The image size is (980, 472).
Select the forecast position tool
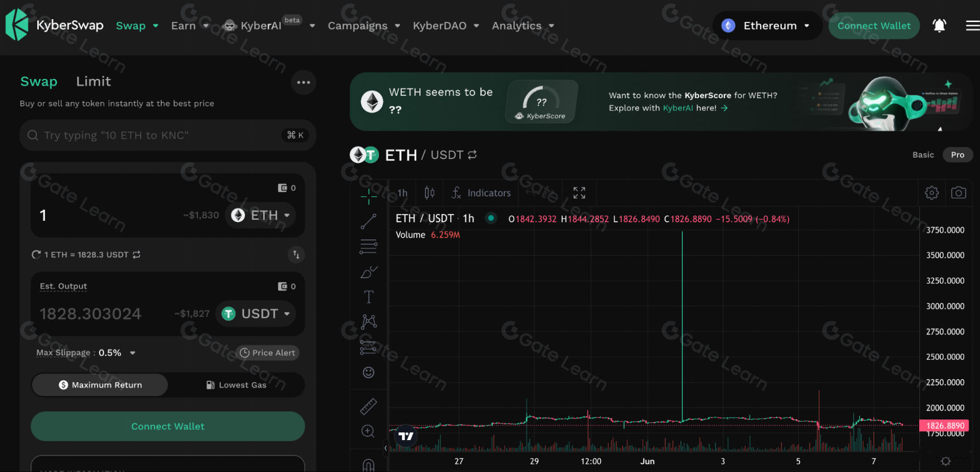369,347
